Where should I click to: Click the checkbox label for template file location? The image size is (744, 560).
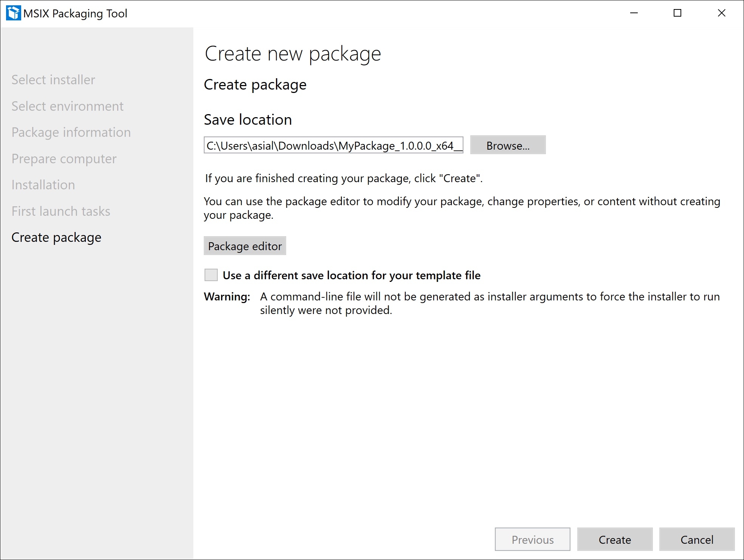click(x=351, y=275)
